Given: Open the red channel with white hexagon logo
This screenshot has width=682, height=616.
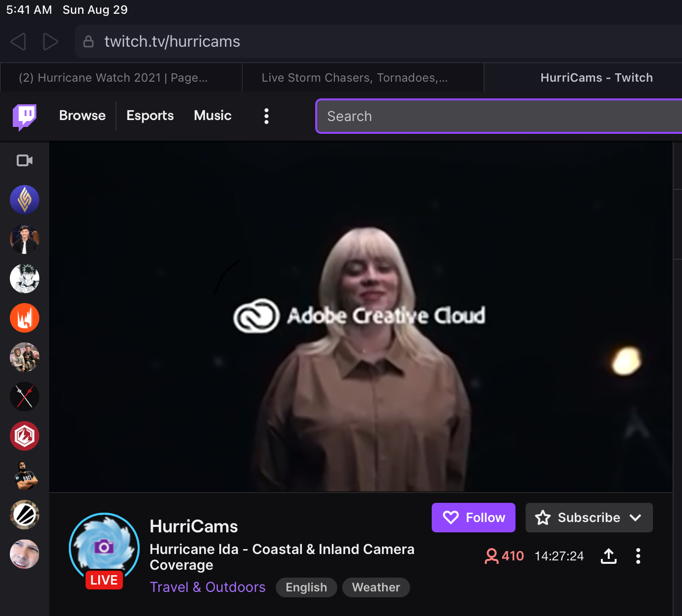Looking at the screenshot, I should click(x=25, y=436).
